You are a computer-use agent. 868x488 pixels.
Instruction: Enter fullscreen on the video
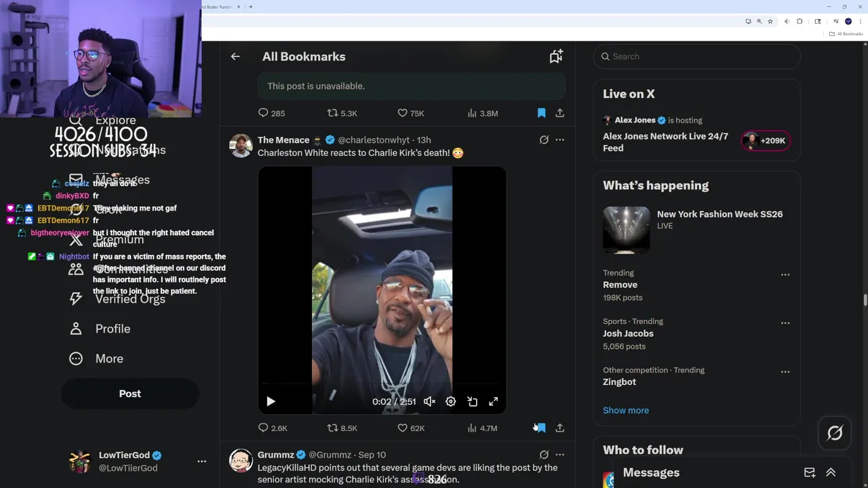[494, 401]
